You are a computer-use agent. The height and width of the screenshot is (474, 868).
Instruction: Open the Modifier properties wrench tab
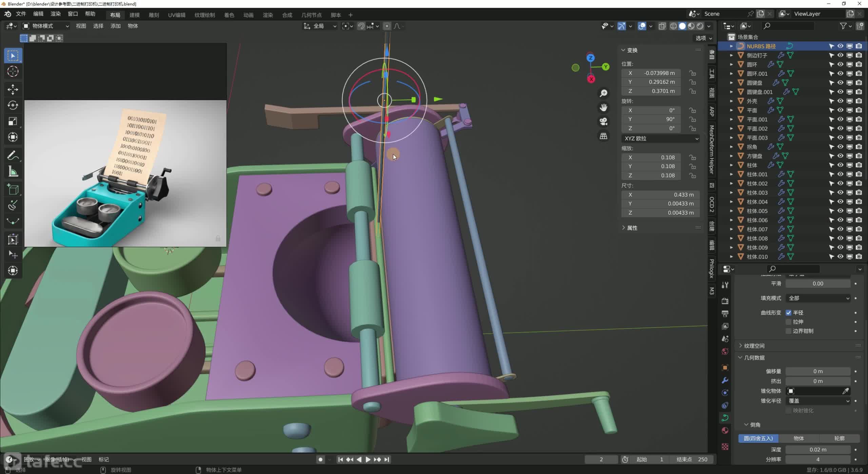tap(725, 380)
